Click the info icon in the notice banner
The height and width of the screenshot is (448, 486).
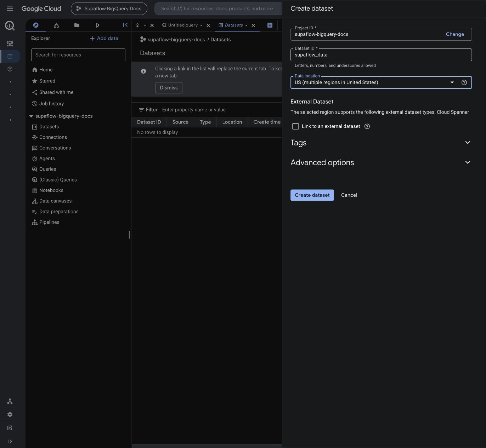click(143, 71)
